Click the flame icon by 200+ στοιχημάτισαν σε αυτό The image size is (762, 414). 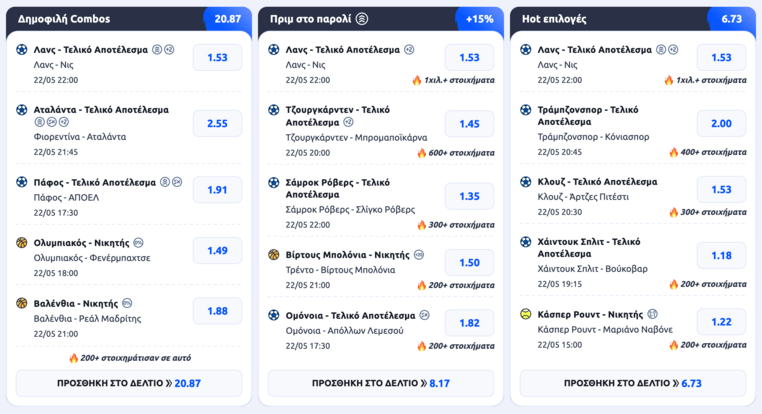click(x=73, y=358)
